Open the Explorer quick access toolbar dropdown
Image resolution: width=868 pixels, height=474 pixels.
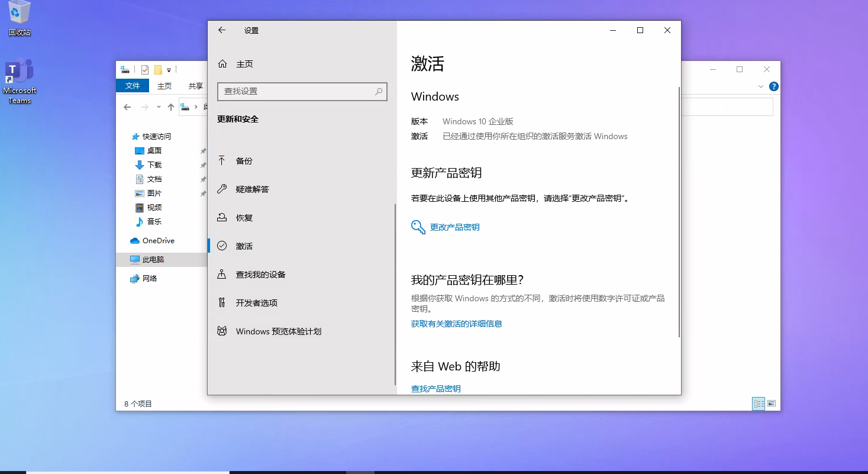169,70
